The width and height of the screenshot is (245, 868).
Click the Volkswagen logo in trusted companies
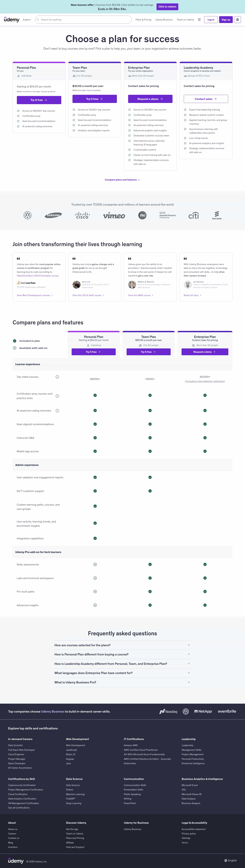28,215
